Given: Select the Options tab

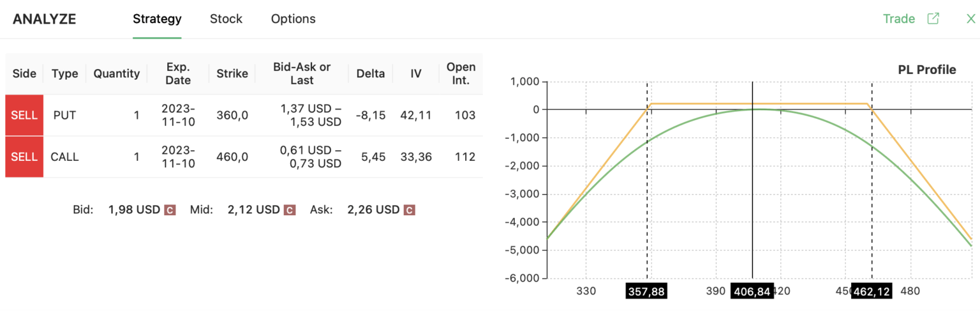Looking at the screenshot, I should pos(293,19).
